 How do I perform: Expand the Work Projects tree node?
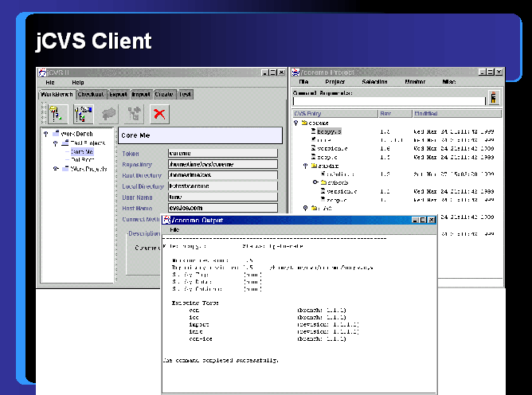pos(55,169)
